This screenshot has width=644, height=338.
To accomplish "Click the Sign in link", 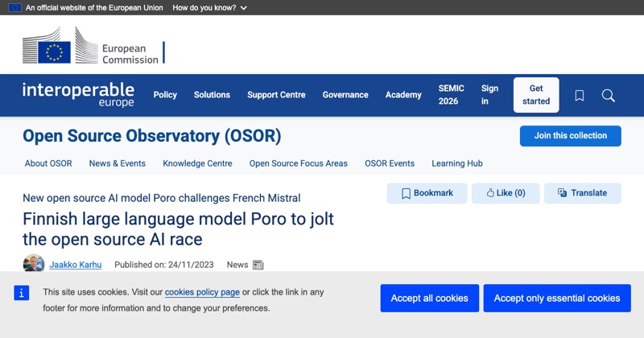I will (x=489, y=95).
